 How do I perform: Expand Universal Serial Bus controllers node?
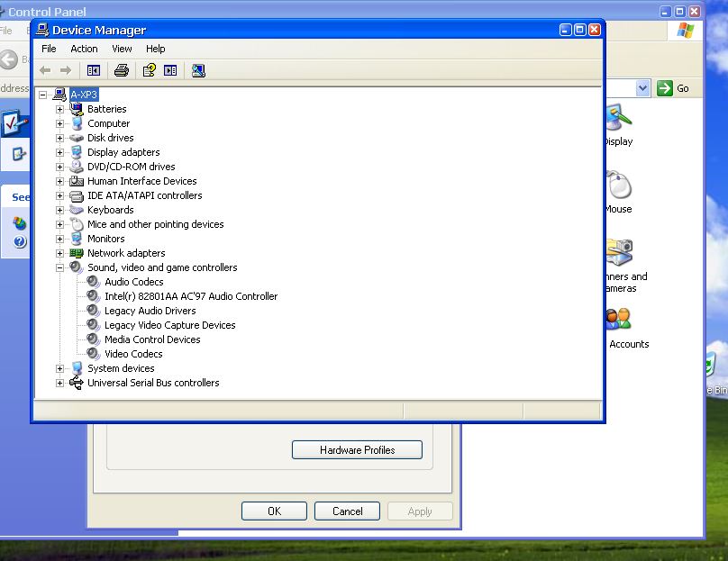click(x=59, y=384)
